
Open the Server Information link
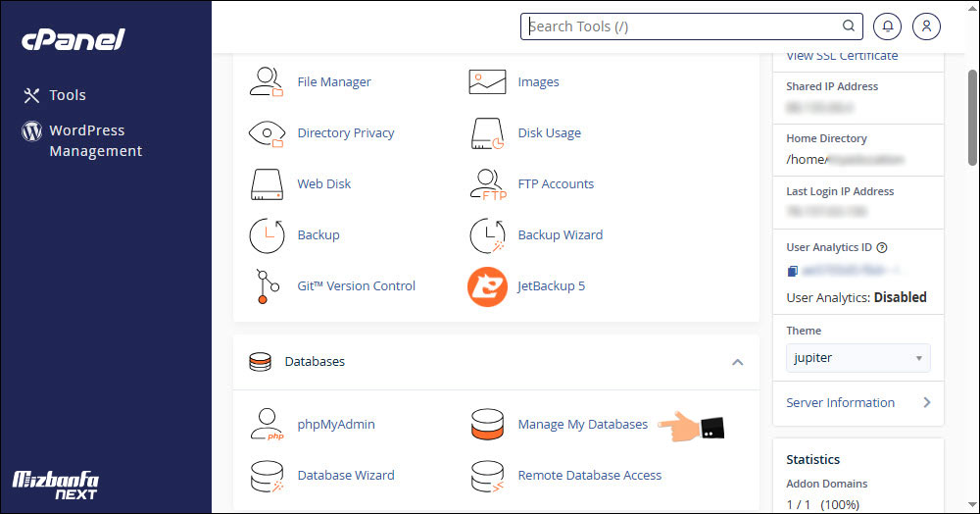click(x=840, y=403)
